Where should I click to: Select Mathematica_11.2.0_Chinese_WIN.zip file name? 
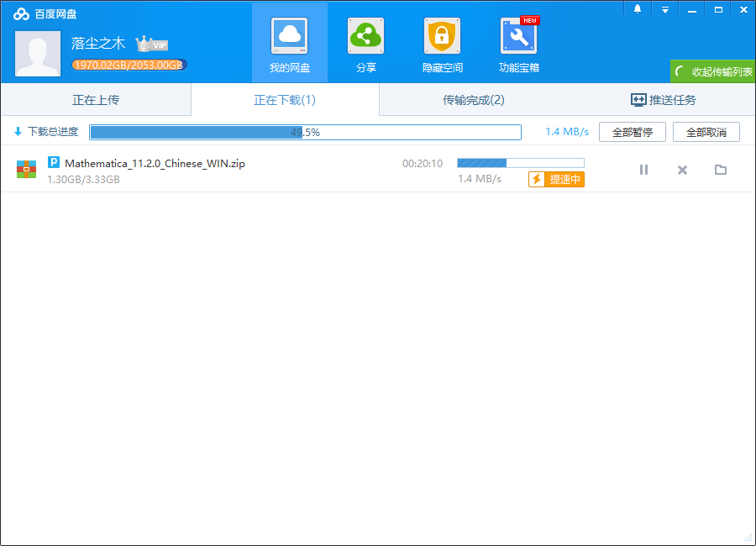[x=155, y=164]
